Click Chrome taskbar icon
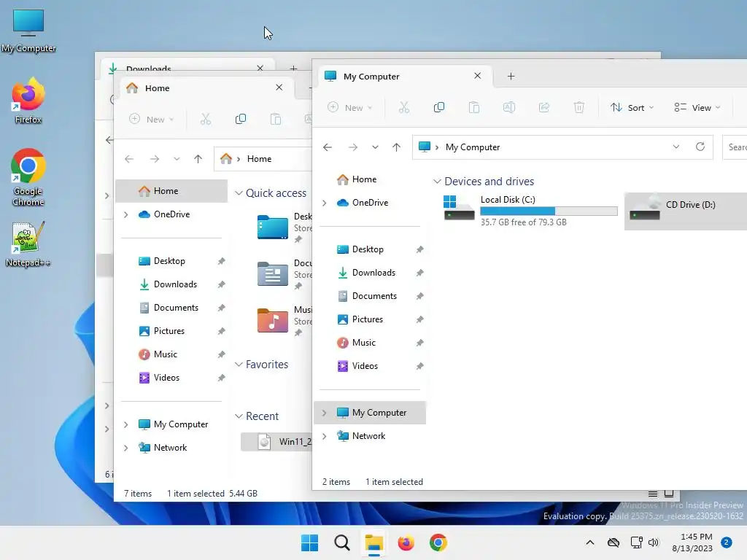The image size is (747, 560). 438,542
